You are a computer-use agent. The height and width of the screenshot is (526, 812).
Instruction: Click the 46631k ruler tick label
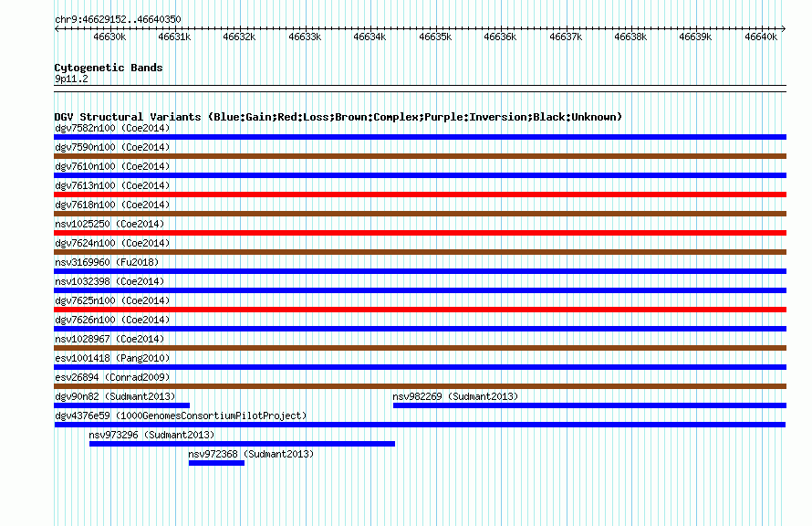[x=174, y=37]
